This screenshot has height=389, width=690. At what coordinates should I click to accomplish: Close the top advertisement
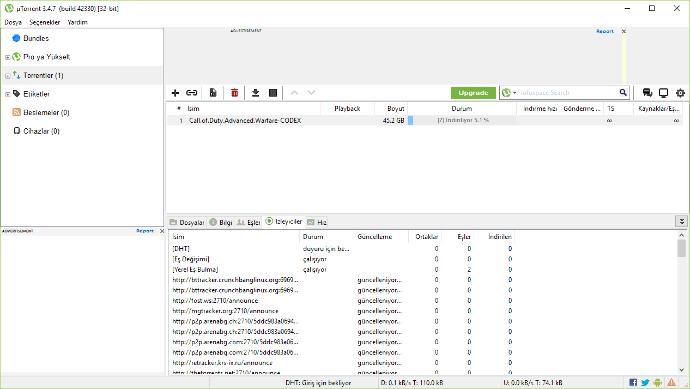[x=624, y=31]
